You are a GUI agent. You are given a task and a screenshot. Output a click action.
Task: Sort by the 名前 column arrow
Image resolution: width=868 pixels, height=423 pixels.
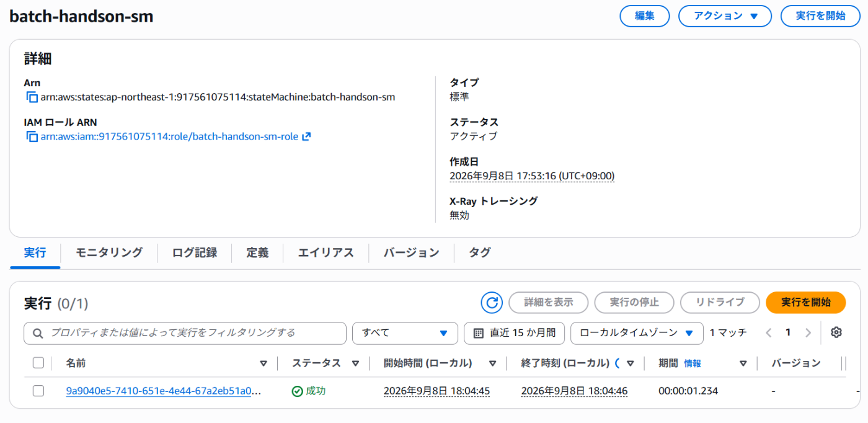(x=263, y=363)
